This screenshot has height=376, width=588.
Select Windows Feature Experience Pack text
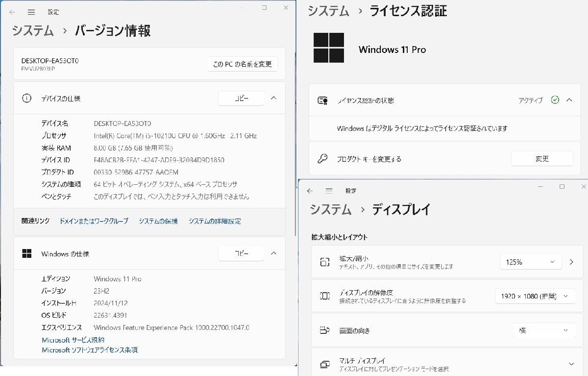pos(171,327)
